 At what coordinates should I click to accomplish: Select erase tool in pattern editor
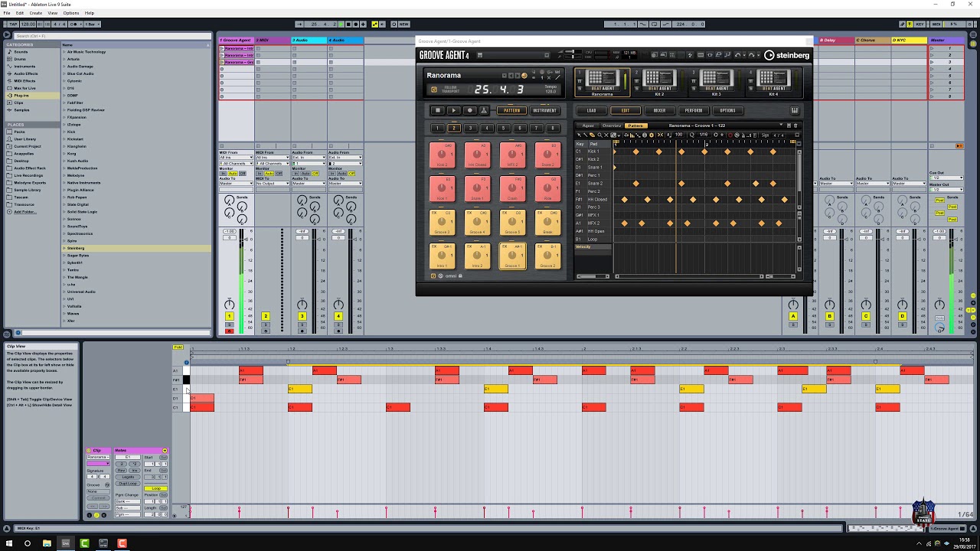tap(592, 135)
